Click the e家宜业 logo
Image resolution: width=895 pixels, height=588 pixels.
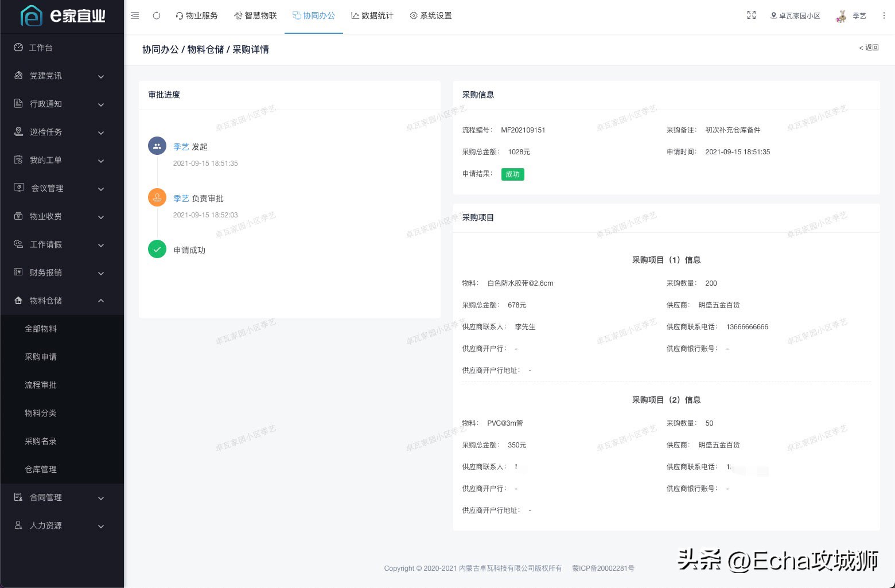[62, 16]
